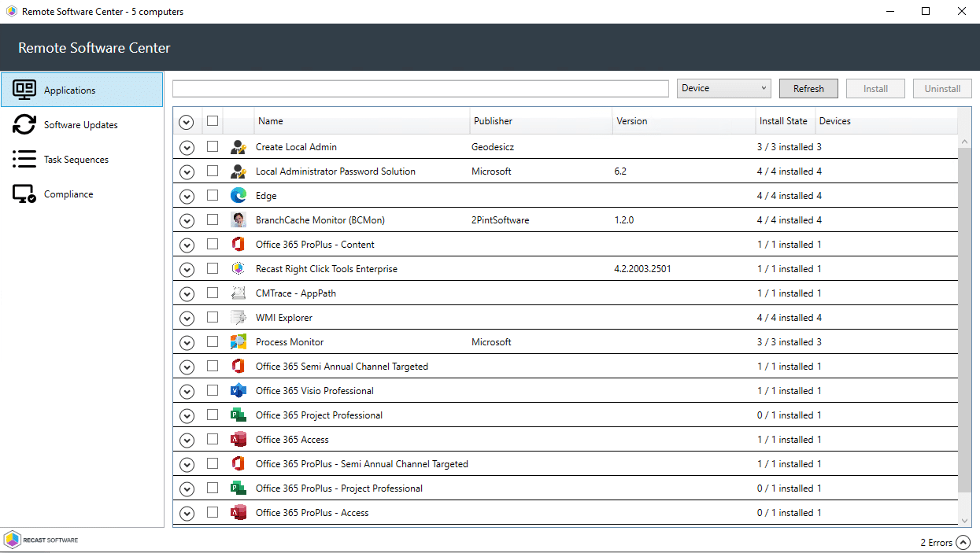The image size is (980, 553).
Task: Expand the Local Administrator Password Solution row
Action: pyautogui.click(x=187, y=172)
